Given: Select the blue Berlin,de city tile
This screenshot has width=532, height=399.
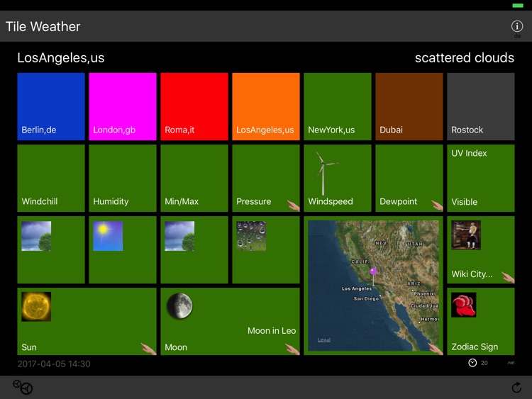Looking at the screenshot, I should coord(51,106).
